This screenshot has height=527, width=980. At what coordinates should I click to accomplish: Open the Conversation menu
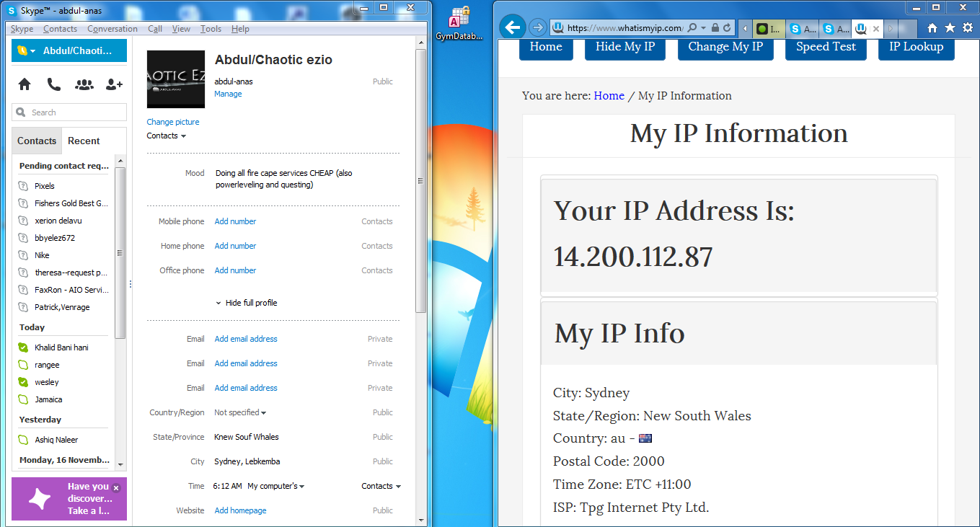tap(112, 29)
